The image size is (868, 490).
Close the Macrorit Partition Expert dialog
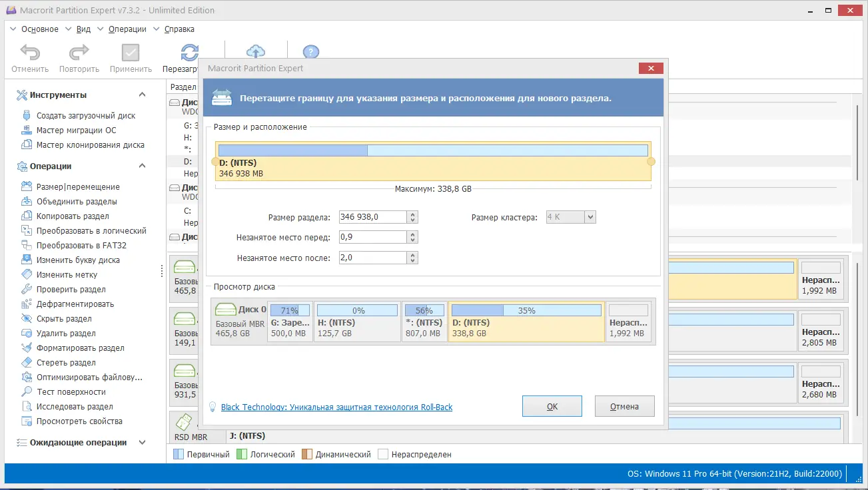coord(651,68)
